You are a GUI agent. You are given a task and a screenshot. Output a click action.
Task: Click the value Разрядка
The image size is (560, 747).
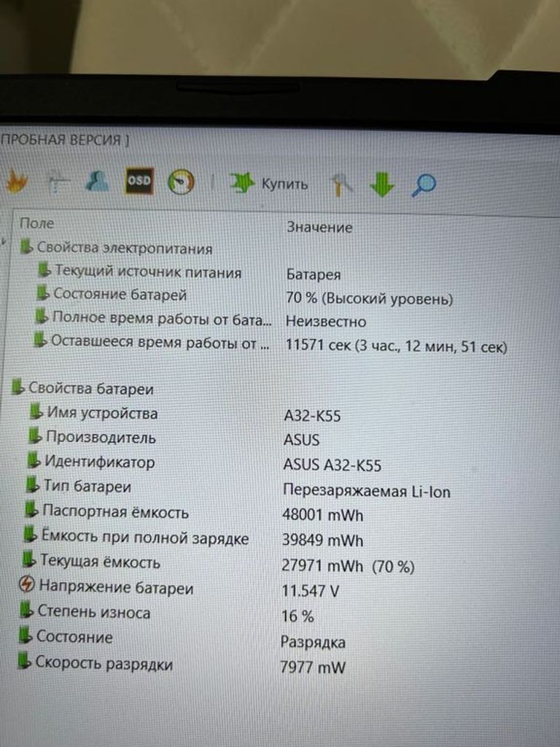pyautogui.click(x=313, y=642)
